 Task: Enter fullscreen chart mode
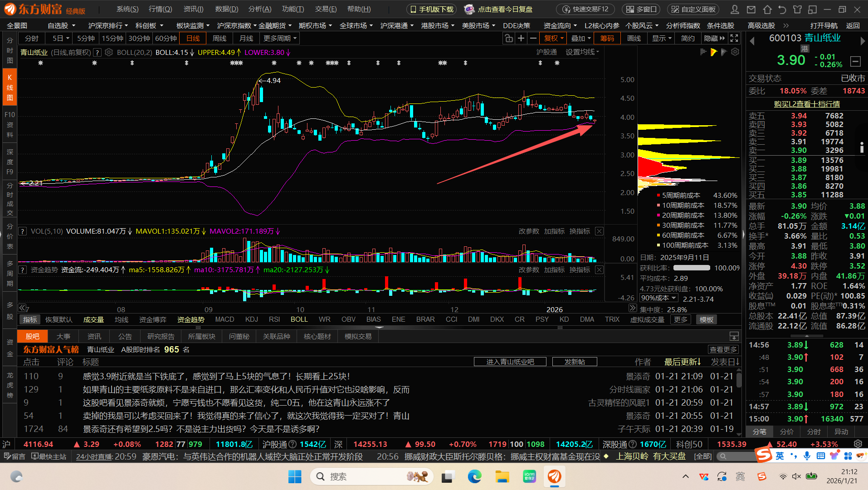point(734,39)
